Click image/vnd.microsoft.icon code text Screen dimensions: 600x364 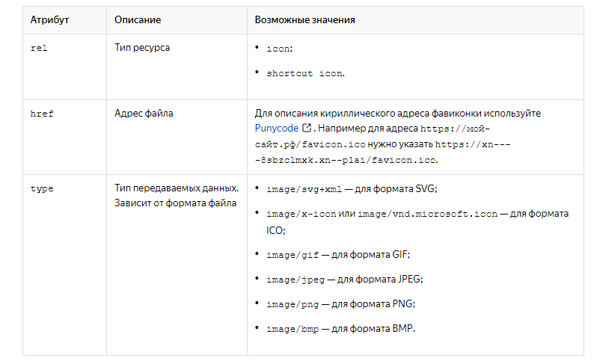pos(427,214)
